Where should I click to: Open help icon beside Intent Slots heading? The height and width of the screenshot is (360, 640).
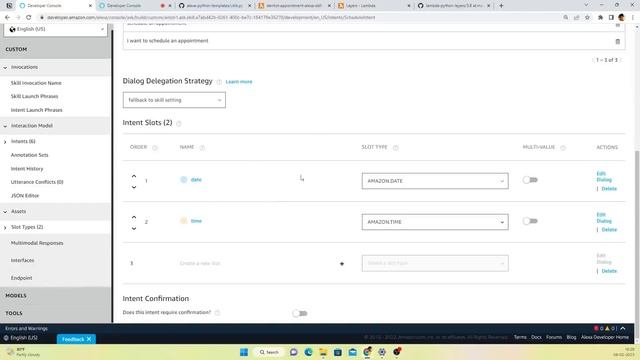pyautogui.click(x=179, y=123)
